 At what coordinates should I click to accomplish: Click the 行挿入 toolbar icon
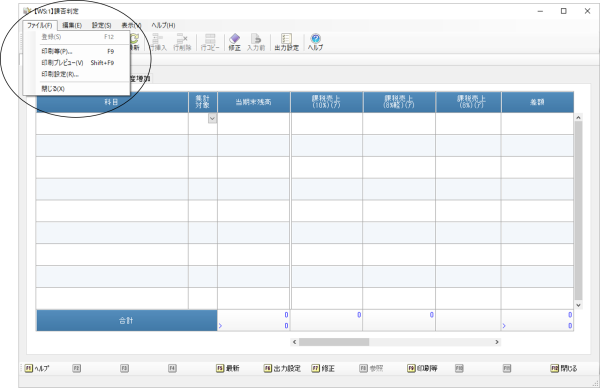click(x=158, y=42)
